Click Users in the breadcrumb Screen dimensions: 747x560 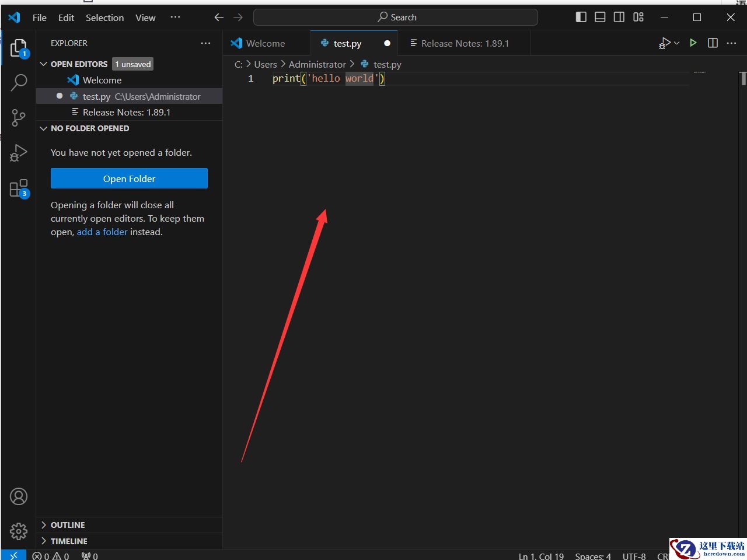click(x=266, y=64)
